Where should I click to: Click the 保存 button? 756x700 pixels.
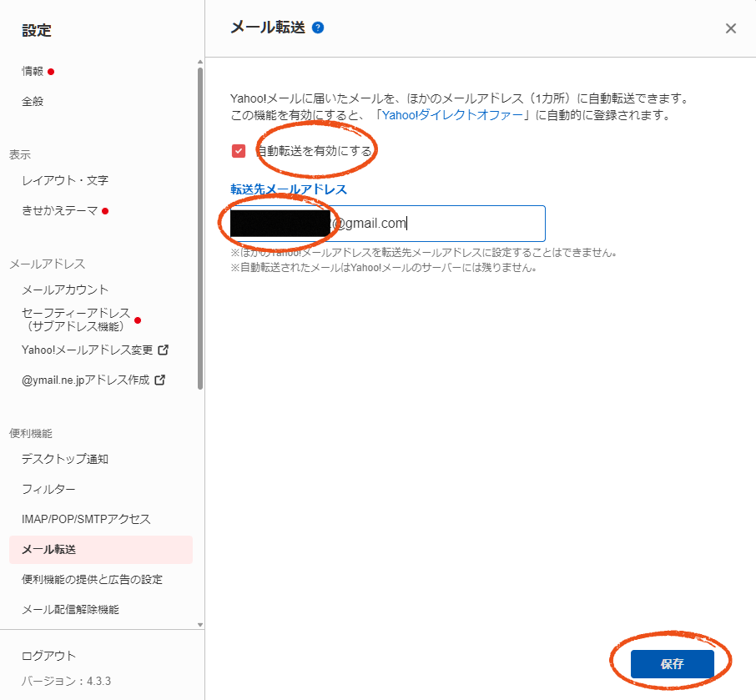(672, 664)
